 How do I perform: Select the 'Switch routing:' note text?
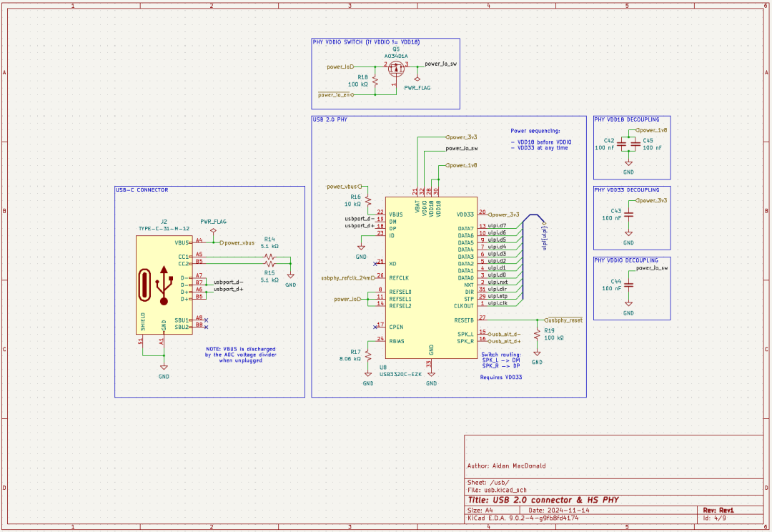501,360
